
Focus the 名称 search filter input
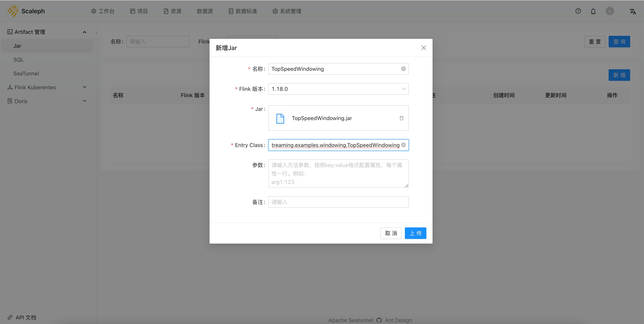coord(158,42)
